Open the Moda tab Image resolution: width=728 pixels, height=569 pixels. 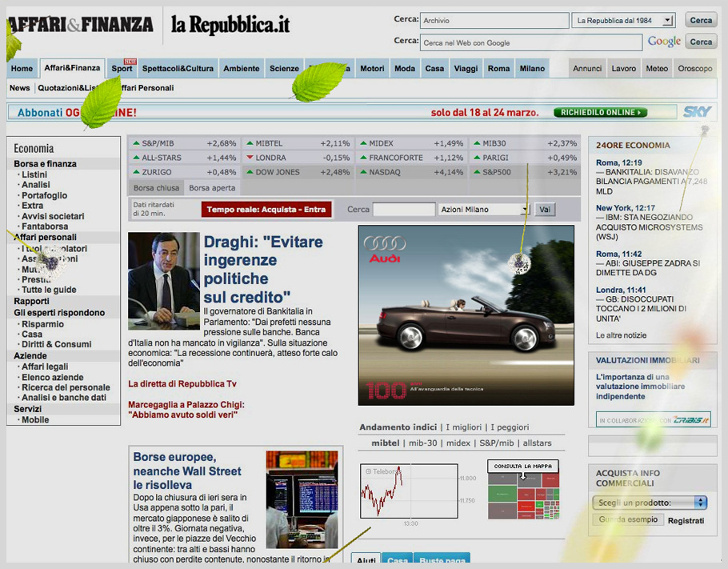(405, 68)
